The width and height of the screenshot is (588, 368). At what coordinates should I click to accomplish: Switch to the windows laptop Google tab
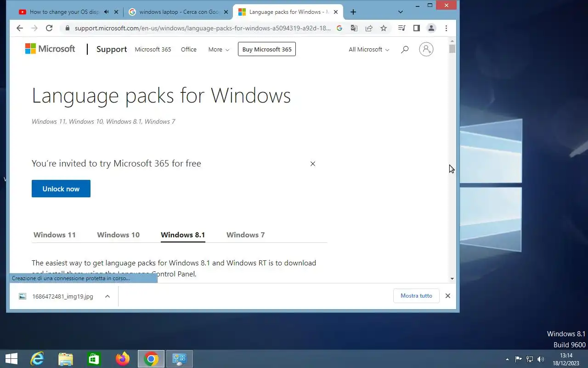[x=179, y=12]
